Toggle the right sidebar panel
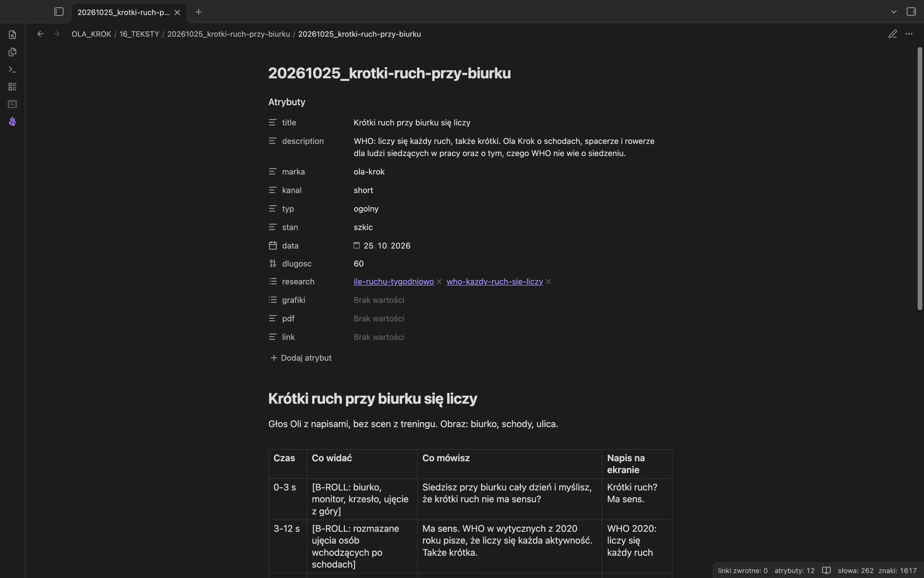The image size is (924, 578). click(911, 12)
